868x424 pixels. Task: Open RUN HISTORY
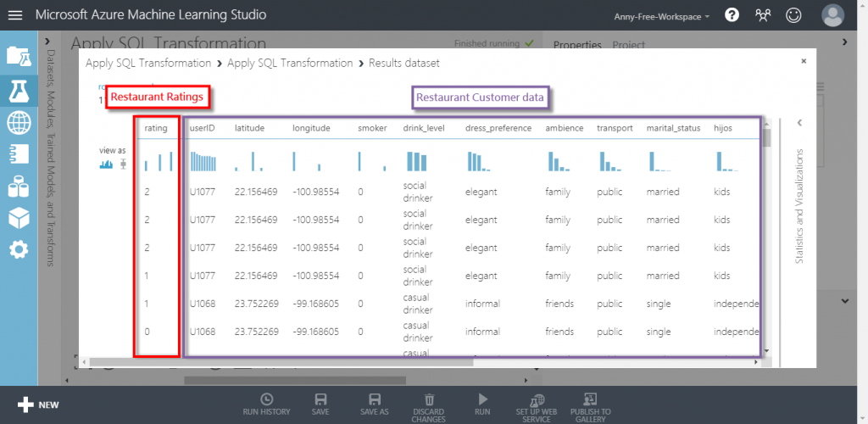pyautogui.click(x=266, y=404)
